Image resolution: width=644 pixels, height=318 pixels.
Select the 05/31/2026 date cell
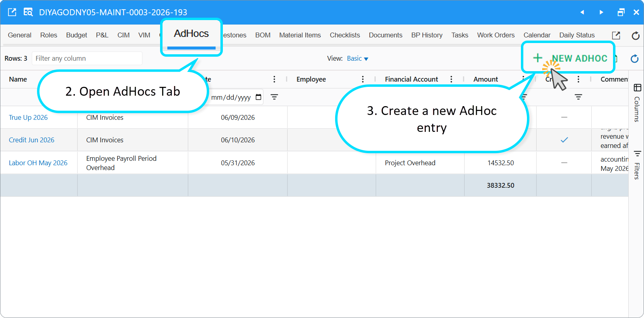[238, 163]
